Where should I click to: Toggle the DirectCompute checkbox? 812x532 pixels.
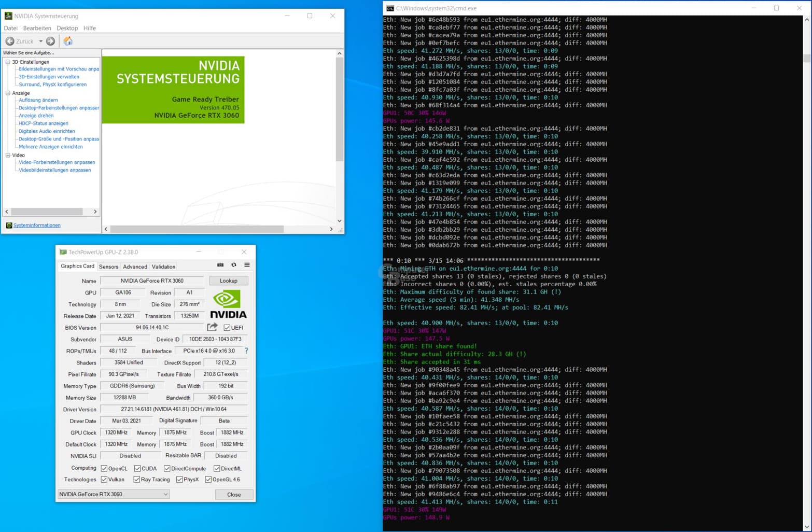point(167,468)
